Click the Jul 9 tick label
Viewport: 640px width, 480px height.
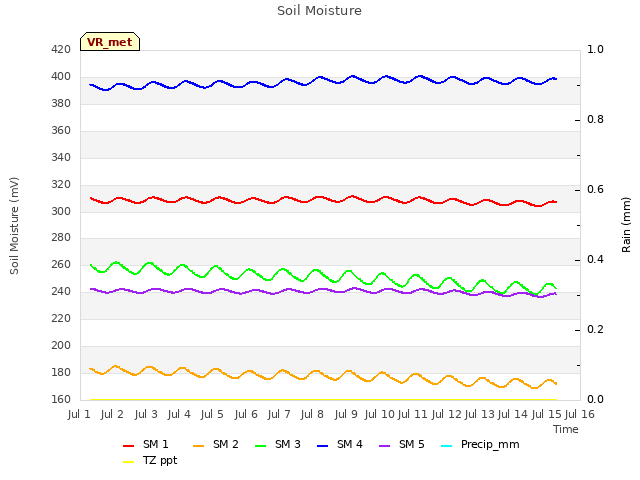pyautogui.click(x=346, y=414)
